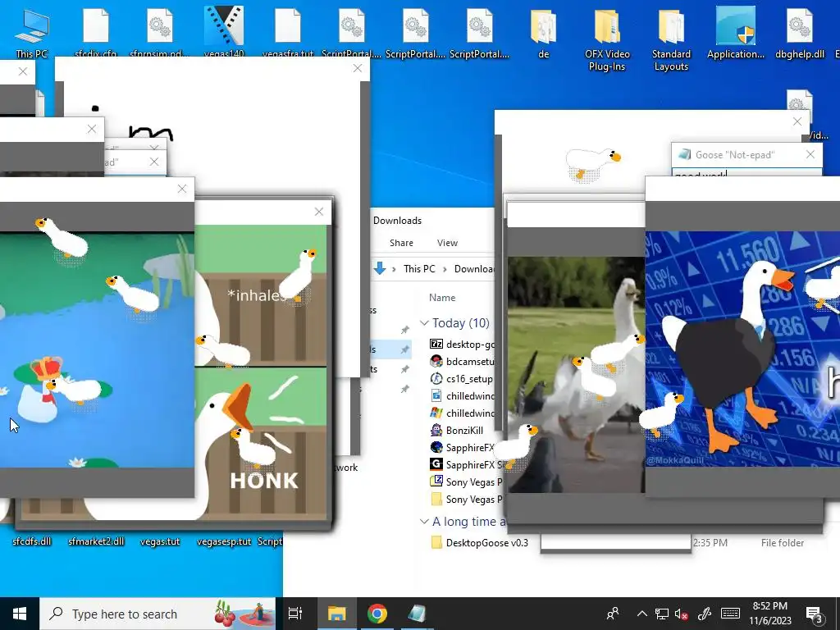The image size is (840, 630).
Task: Open the Goose Not-epad taskbar icon
Action: (x=417, y=614)
